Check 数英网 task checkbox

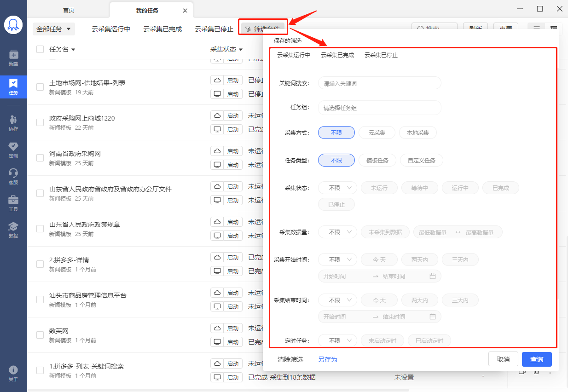(40, 334)
